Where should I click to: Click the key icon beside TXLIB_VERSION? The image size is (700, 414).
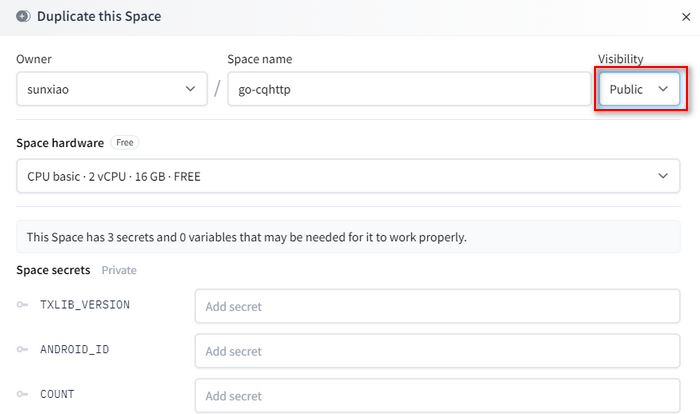click(23, 305)
